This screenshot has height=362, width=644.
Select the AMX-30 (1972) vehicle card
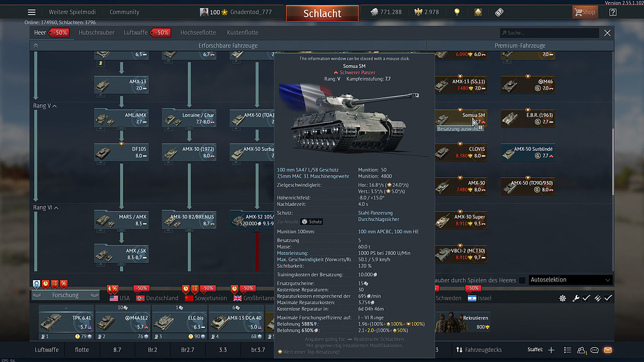pyautogui.click(x=189, y=153)
